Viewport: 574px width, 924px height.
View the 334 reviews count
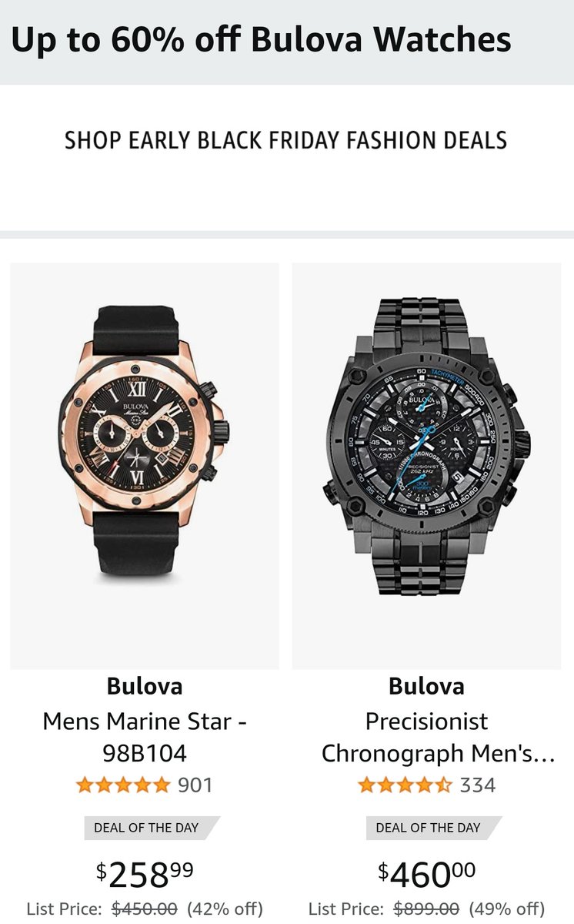pyautogui.click(x=477, y=785)
